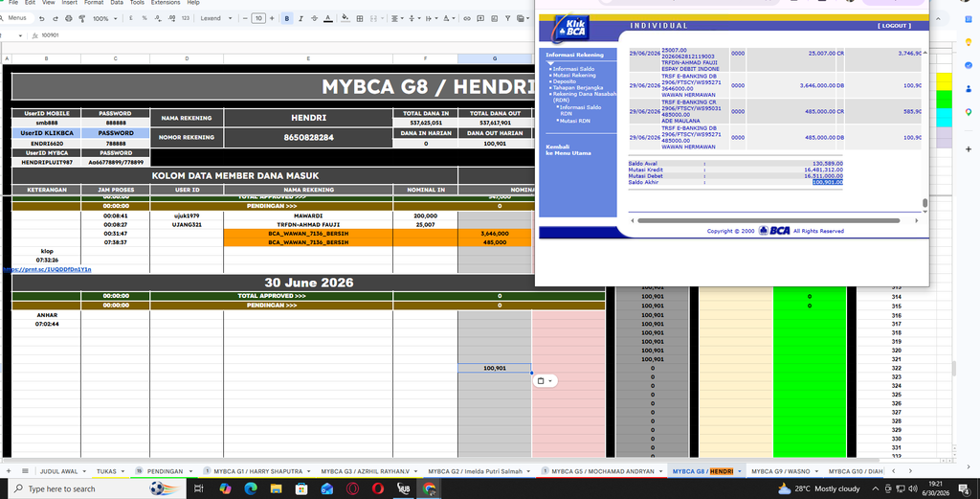Switch to MYBCA G9 / WASNO tab

click(780, 471)
